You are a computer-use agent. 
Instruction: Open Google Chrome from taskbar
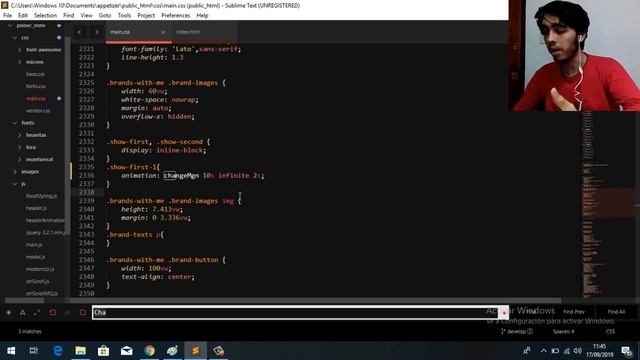tap(149, 351)
